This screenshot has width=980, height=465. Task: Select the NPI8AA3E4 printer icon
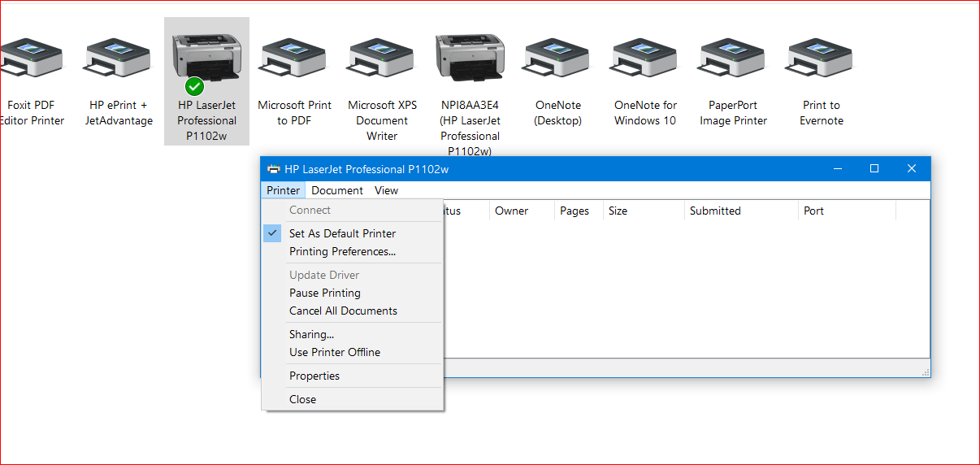(x=470, y=59)
